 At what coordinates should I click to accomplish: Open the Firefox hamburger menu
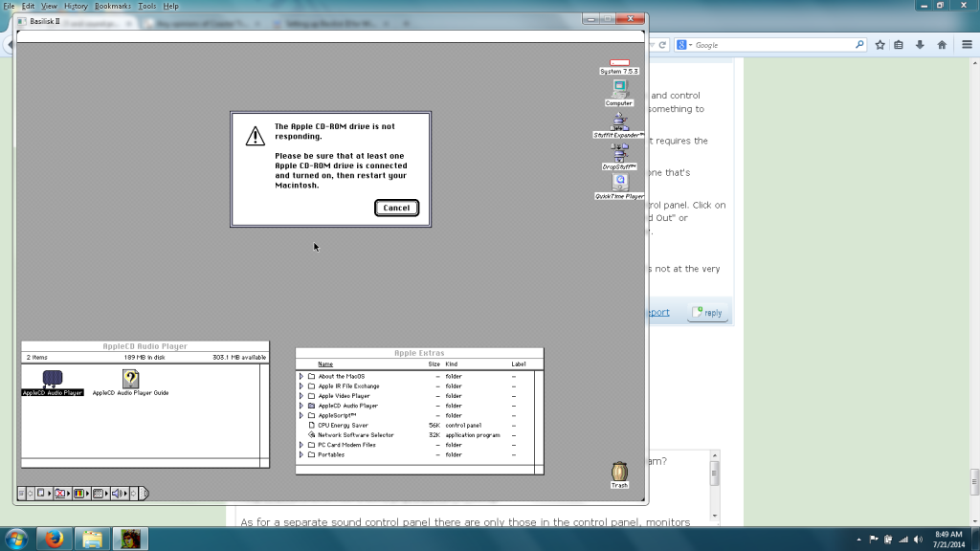[x=967, y=45]
